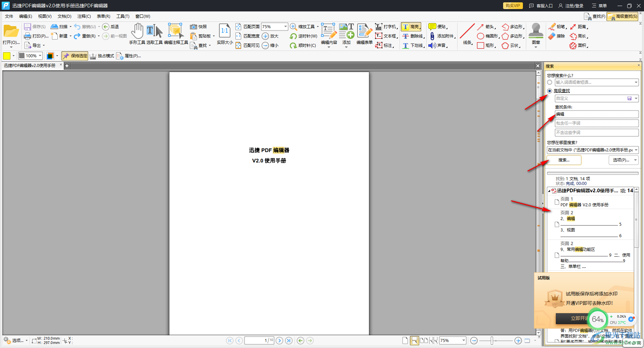Open the 文件 menu
The height and width of the screenshot is (348, 644).
click(x=9, y=16)
